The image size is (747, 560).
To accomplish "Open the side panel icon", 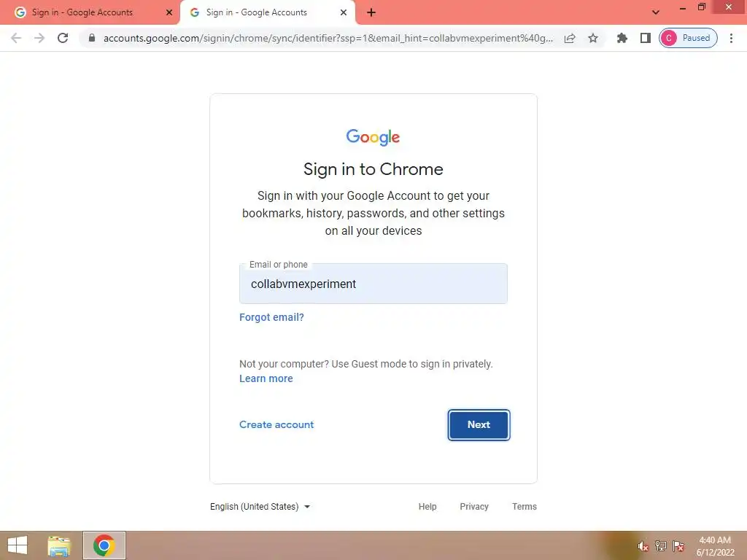I will coord(646,38).
